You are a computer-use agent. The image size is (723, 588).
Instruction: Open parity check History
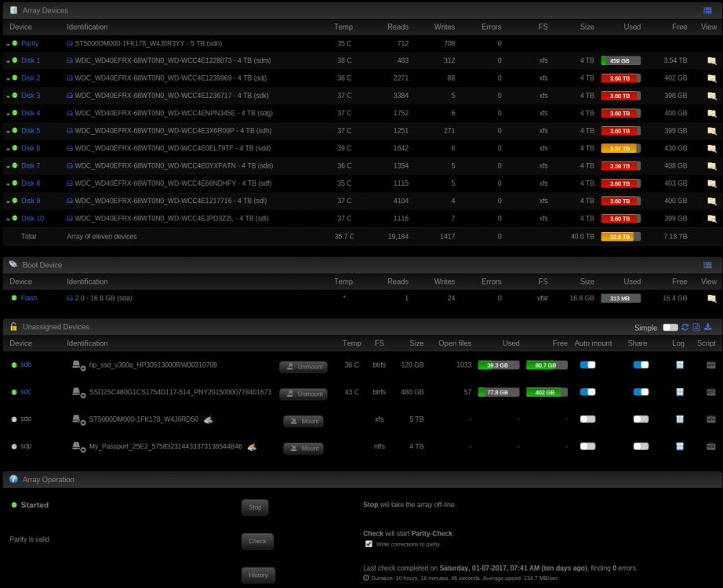pyautogui.click(x=258, y=575)
